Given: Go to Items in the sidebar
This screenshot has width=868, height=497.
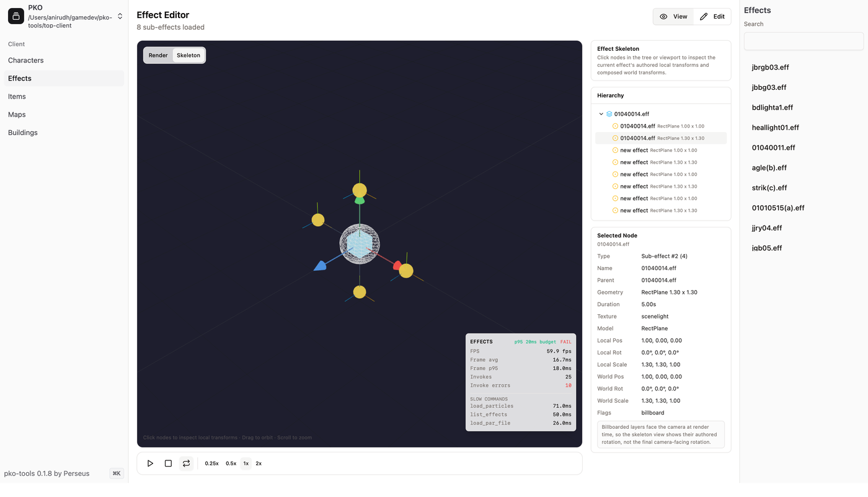Looking at the screenshot, I should tap(64, 96).
